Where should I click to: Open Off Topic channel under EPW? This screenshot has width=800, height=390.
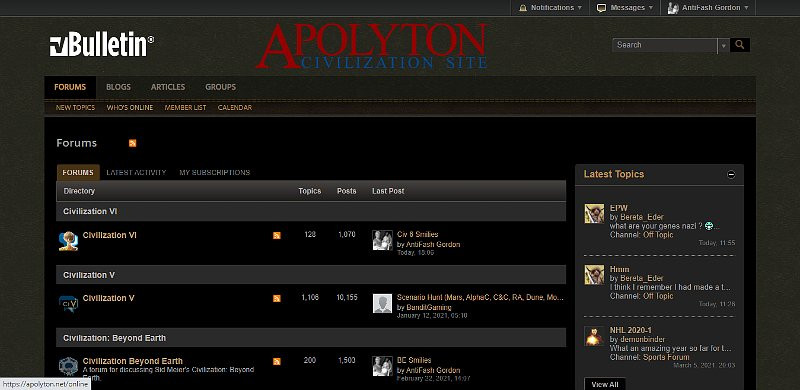658,235
